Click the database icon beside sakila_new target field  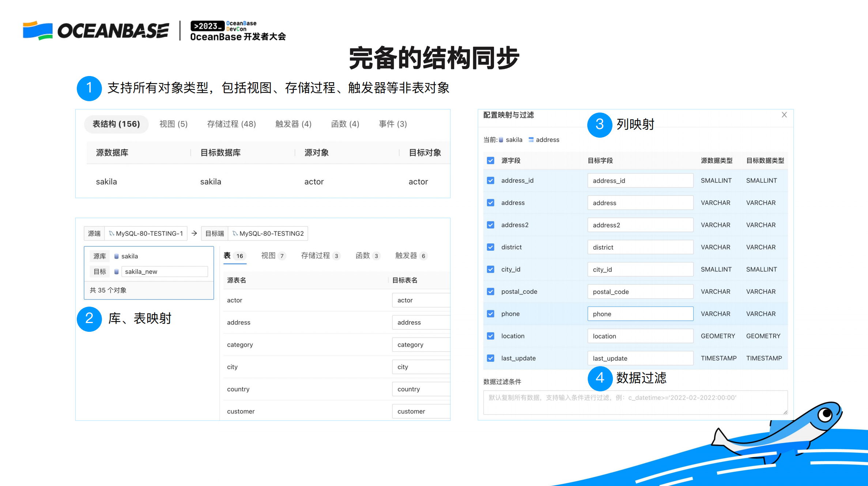click(x=116, y=271)
